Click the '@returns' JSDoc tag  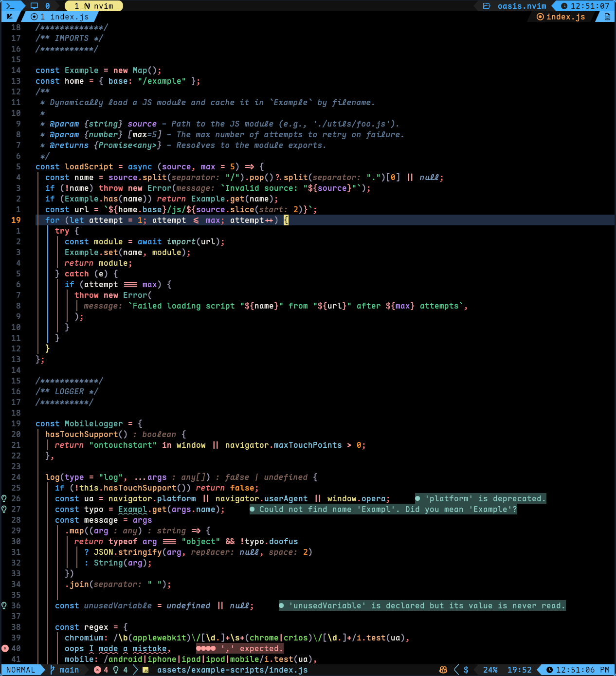coord(70,145)
